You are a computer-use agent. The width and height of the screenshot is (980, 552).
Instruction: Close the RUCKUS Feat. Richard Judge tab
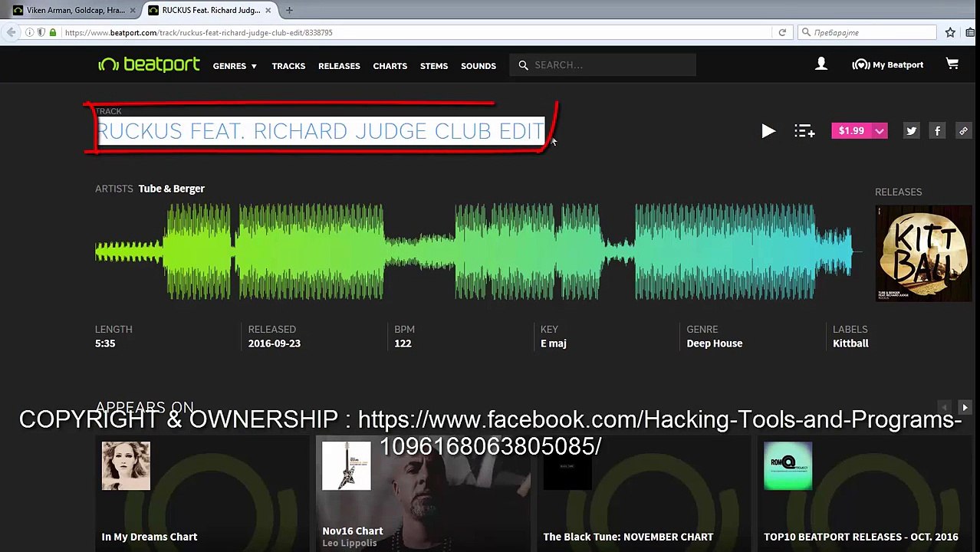(x=268, y=10)
